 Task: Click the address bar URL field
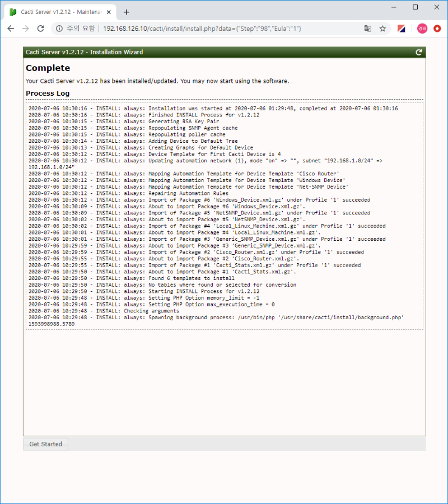pos(224,29)
